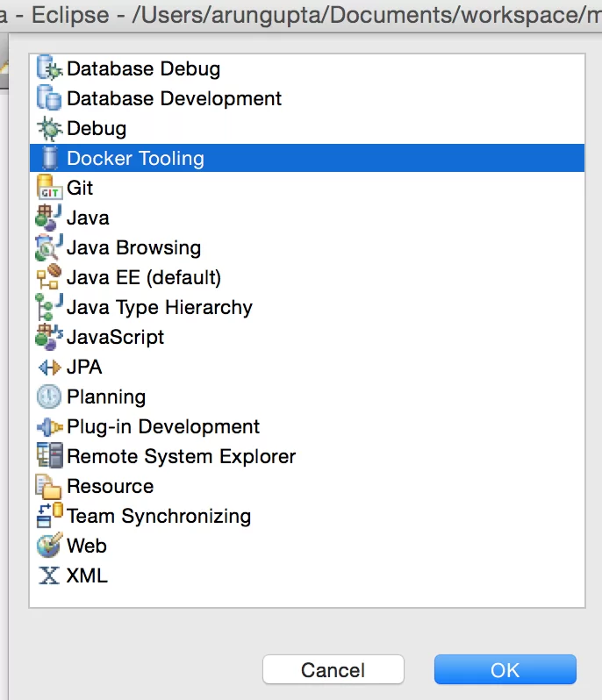Choose the Remote System Explorer label

(x=182, y=456)
